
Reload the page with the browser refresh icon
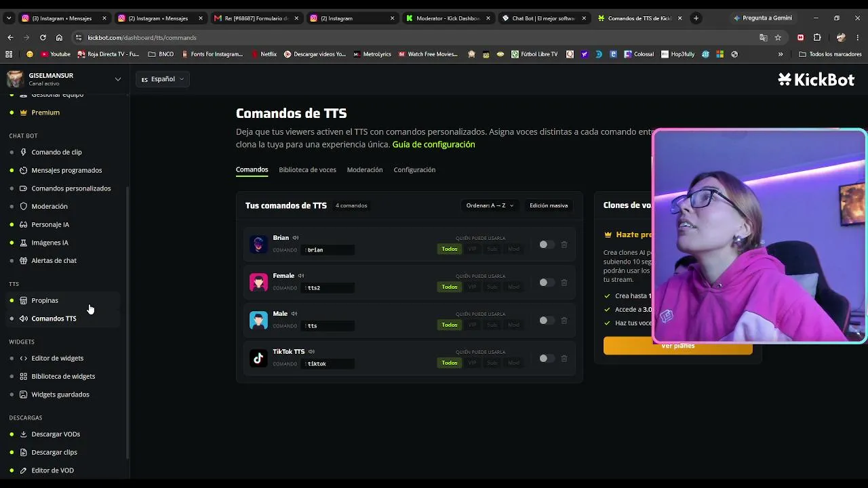point(43,38)
